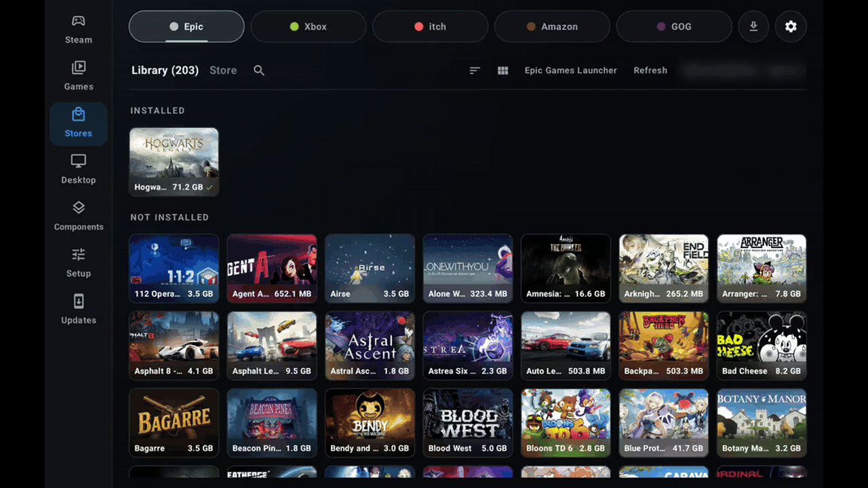
Task: Select the Amnesia: The Bunker card
Action: tap(566, 268)
